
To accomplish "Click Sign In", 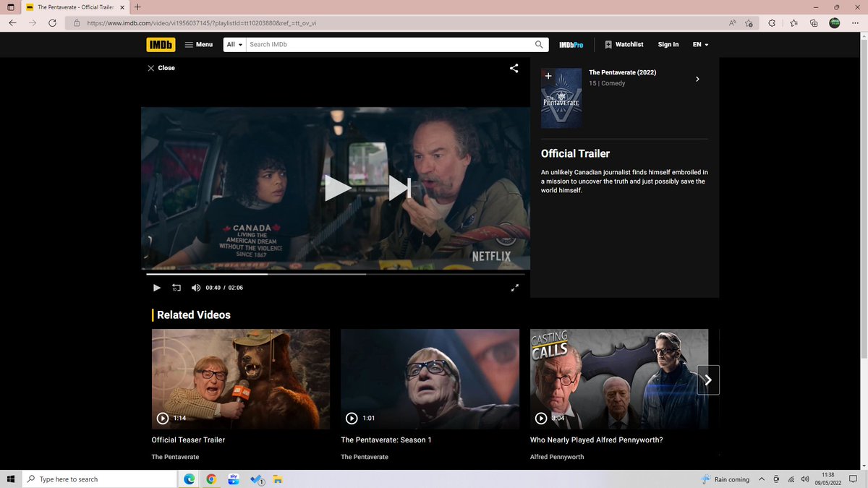I will point(668,45).
